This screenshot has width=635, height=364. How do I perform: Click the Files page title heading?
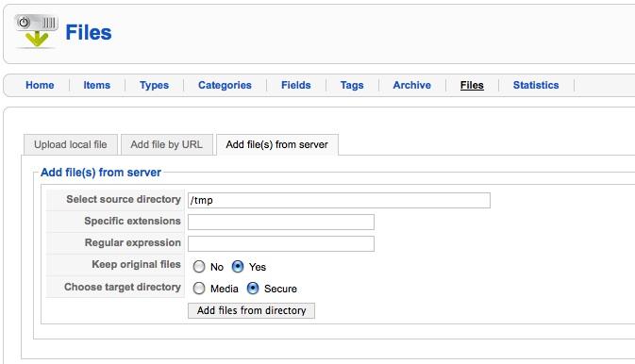click(x=89, y=32)
